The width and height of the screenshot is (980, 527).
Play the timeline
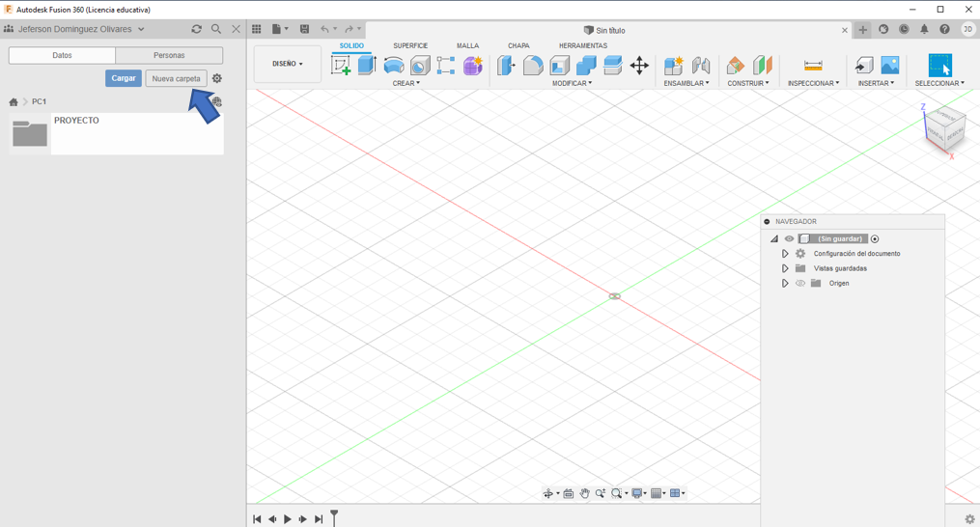tap(288, 519)
